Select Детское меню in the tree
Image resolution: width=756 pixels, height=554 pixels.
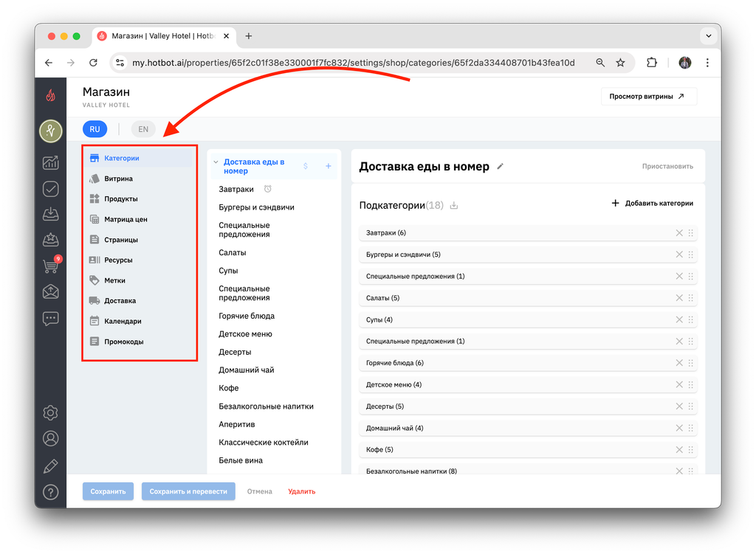pyautogui.click(x=245, y=334)
